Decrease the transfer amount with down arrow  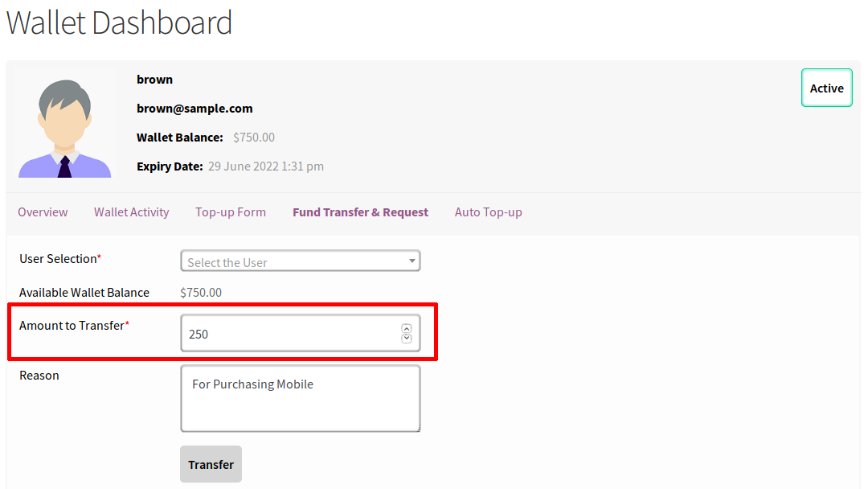406,339
